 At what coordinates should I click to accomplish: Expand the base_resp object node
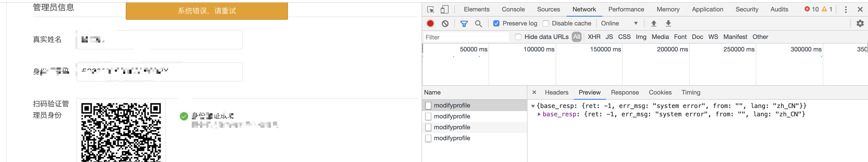[x=539, y=114]
